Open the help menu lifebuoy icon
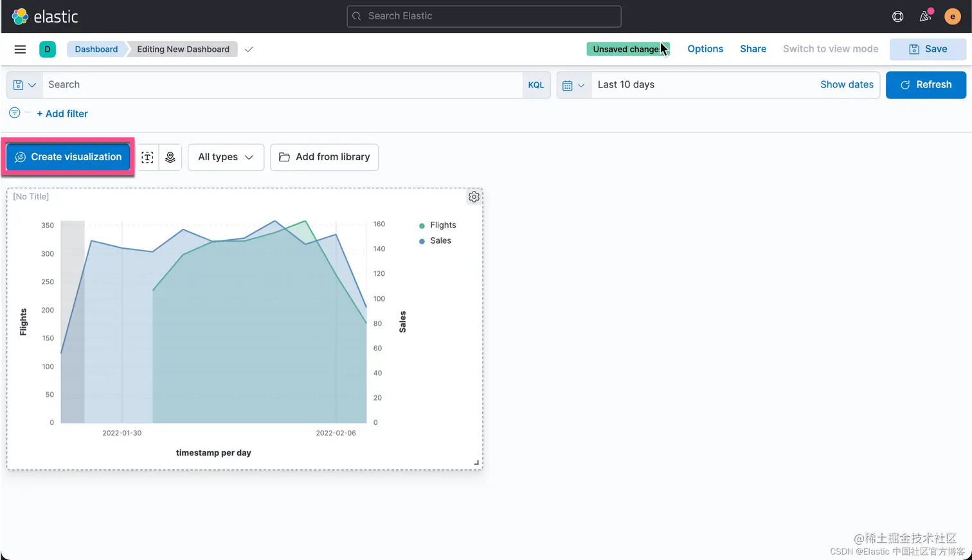972x560 pixels. tap(897, 17)
